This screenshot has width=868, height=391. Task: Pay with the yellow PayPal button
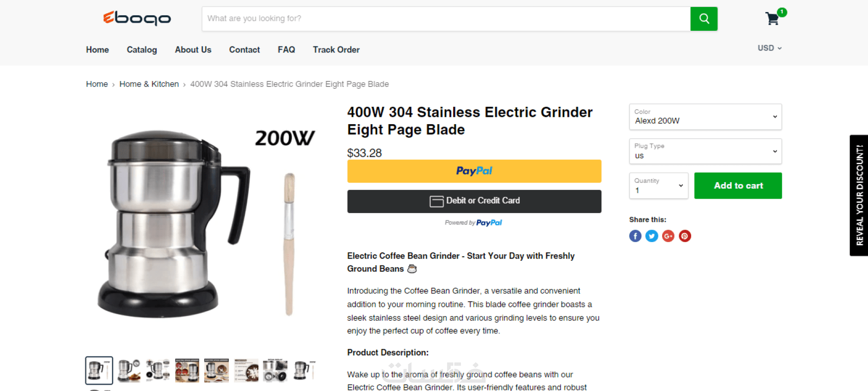pos(474,171)
